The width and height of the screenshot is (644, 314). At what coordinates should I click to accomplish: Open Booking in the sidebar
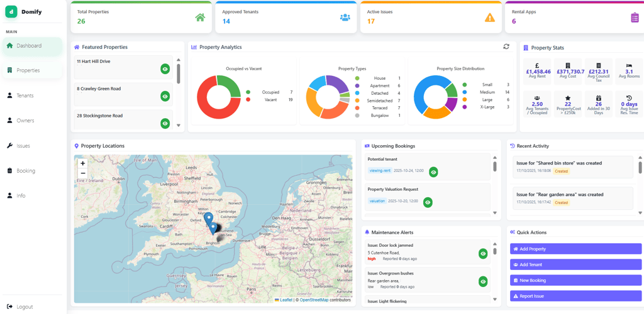click(x=33, y=171)
